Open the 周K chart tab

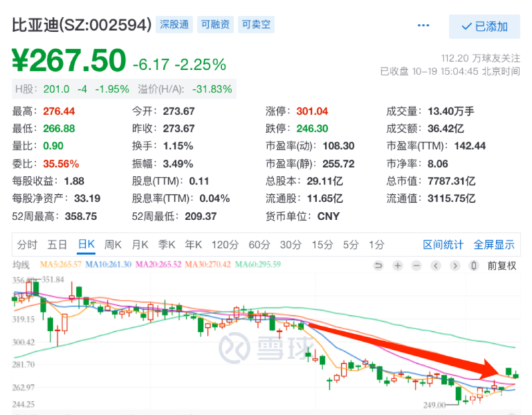tap(113, 245)
